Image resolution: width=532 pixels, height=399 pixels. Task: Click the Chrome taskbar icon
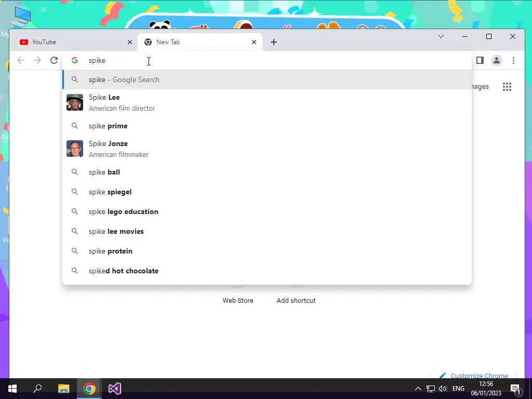point(89,389)
